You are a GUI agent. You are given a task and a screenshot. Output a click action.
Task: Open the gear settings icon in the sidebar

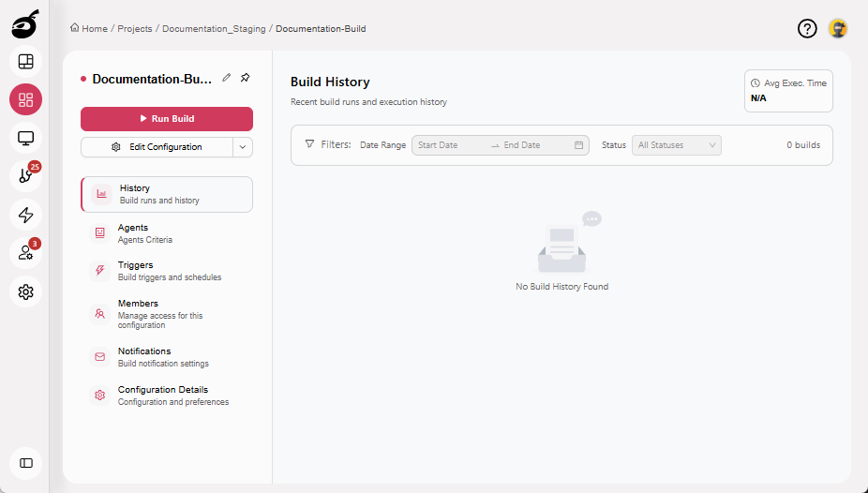(x=26, y=291)
